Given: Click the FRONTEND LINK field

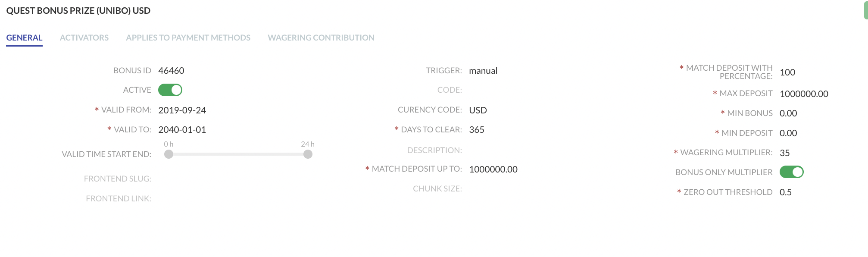Looking at the screenshot, I should [x=194, y=198].
